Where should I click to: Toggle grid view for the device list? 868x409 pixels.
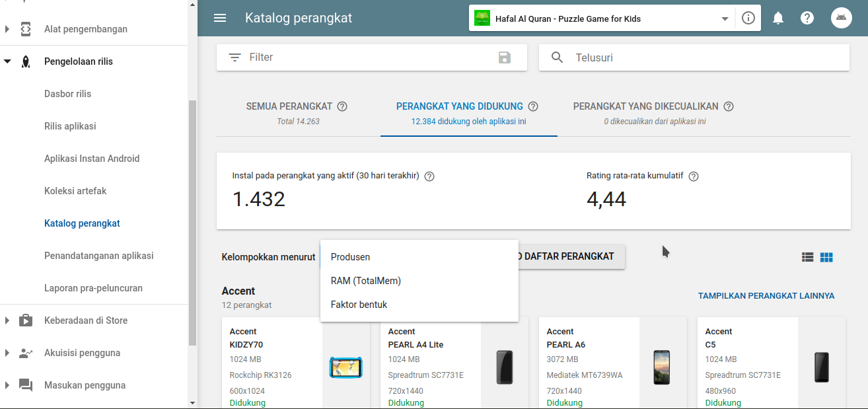click(x=826, y=256)
